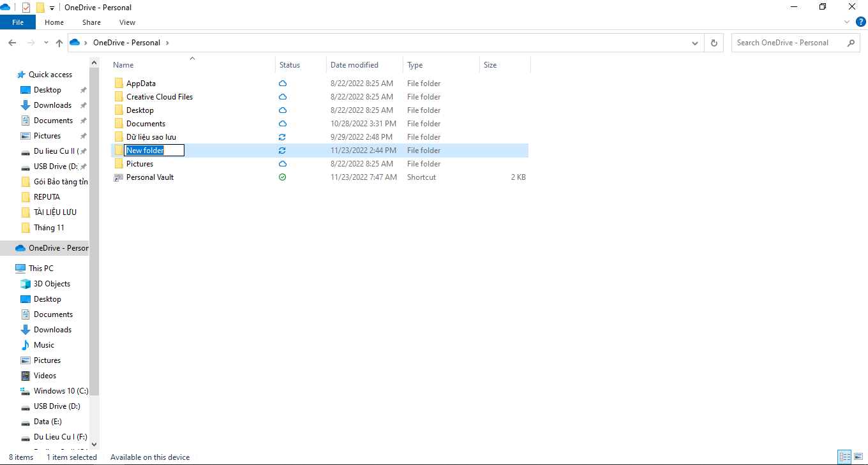Click the New folder rename text box

[x=154, y=151]
